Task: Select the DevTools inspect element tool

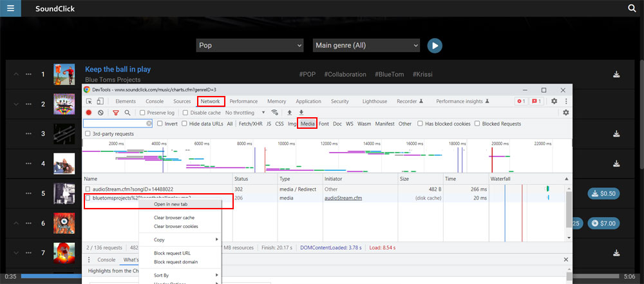Action: point(89,101)
